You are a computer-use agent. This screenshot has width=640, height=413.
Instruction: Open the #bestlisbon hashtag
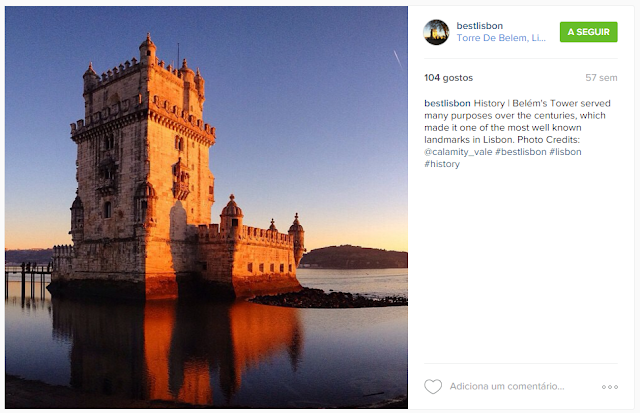(x=520, y=152)
